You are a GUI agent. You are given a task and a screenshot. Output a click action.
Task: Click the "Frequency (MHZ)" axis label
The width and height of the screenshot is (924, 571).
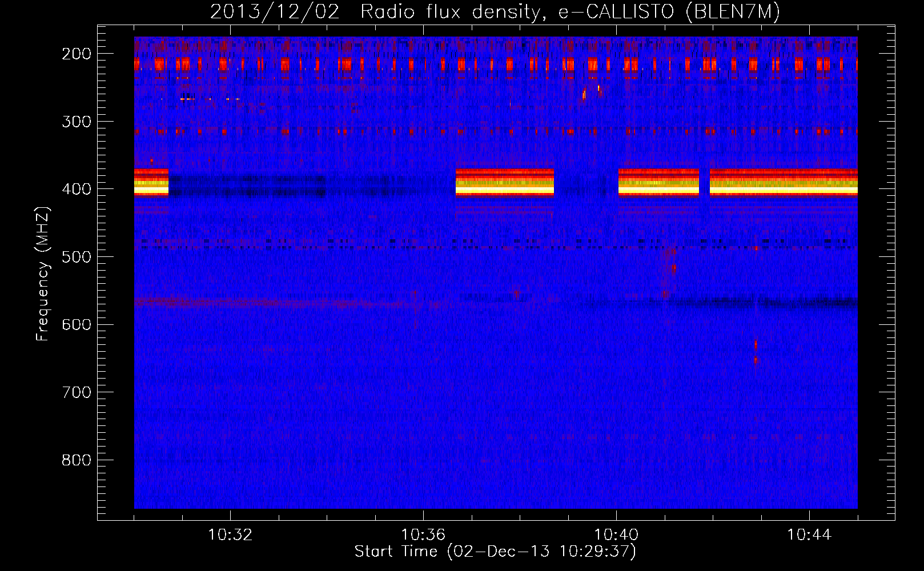(x=43, y=274)
